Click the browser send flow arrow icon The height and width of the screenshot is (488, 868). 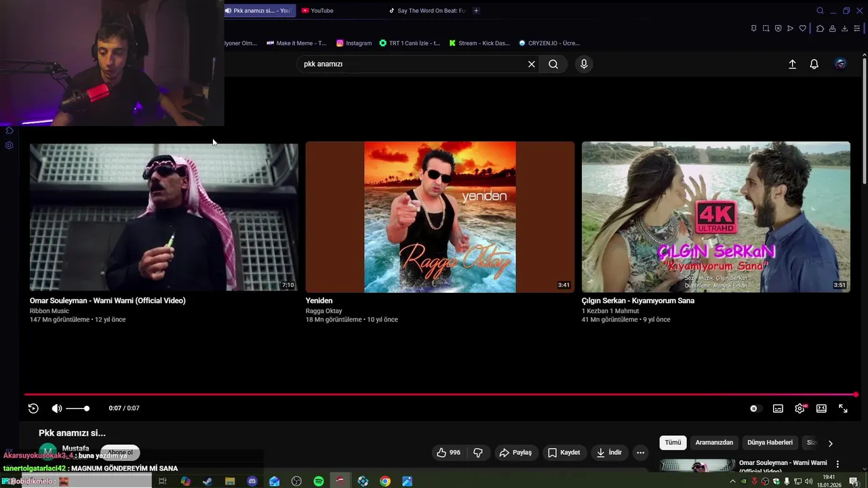pyautogui.click(x=790, y=28)
